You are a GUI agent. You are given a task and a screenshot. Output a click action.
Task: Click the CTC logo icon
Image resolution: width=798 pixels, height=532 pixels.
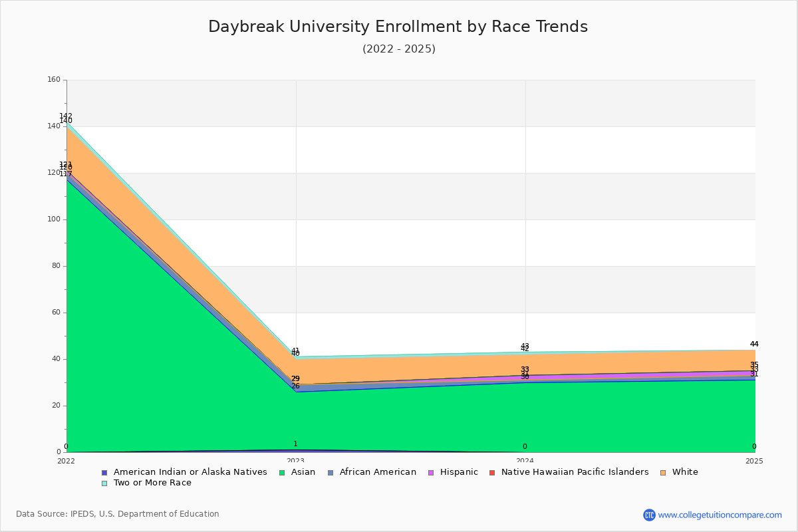649,515
